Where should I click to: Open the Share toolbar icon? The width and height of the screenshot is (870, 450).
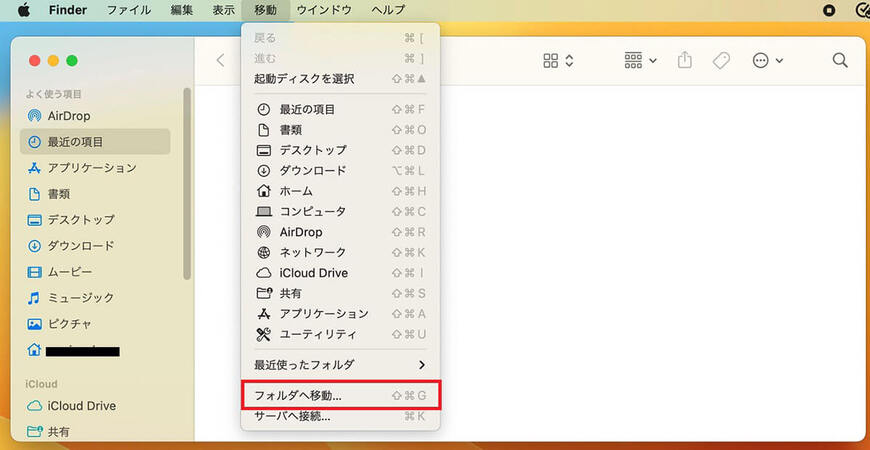tap(685, 61)
